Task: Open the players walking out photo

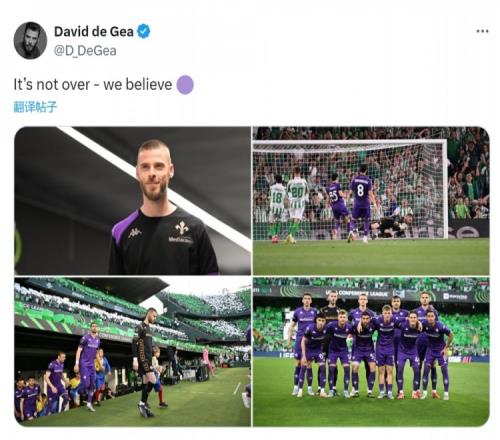Action: click(x=132, y=352)
